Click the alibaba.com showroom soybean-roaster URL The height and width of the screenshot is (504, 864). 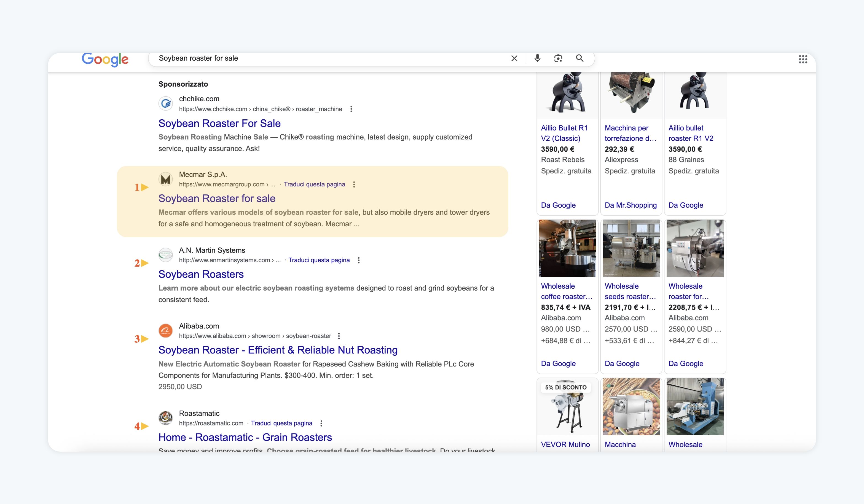click(255, 336)
